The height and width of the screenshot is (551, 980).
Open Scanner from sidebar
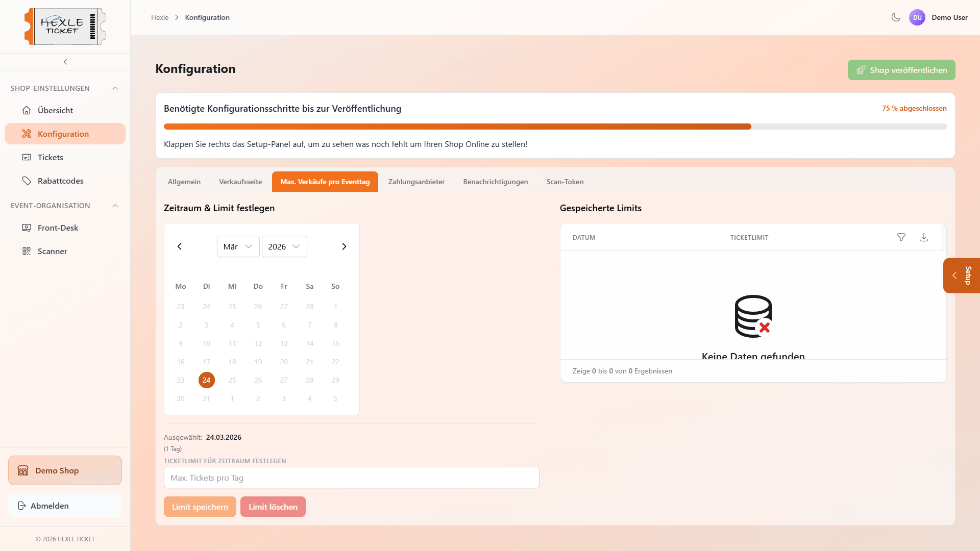[52, 251]
